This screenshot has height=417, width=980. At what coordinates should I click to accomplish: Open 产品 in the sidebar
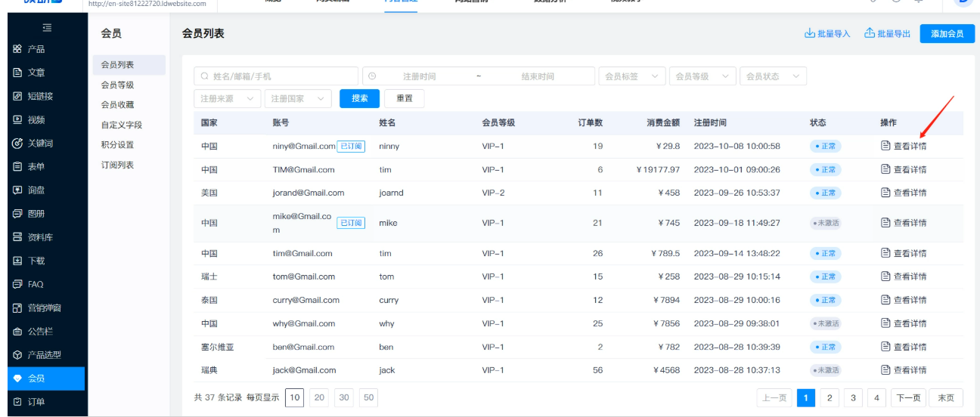tap(36, 49)
